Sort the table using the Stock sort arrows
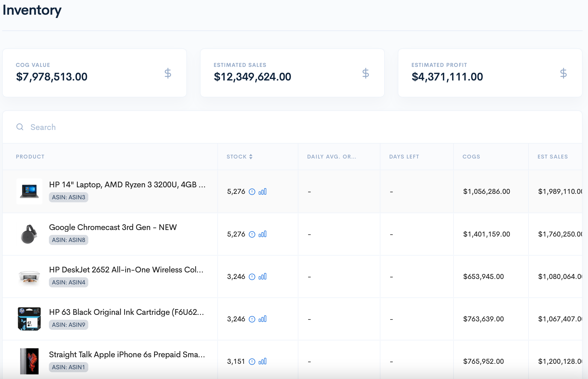Image resolution: width=588 pixels, height=379 pixels. [x=251, y=156]
